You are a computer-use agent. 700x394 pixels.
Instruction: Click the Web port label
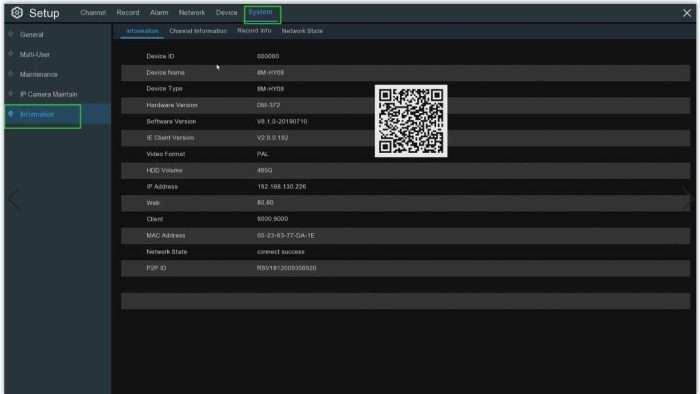pos(153,203)
